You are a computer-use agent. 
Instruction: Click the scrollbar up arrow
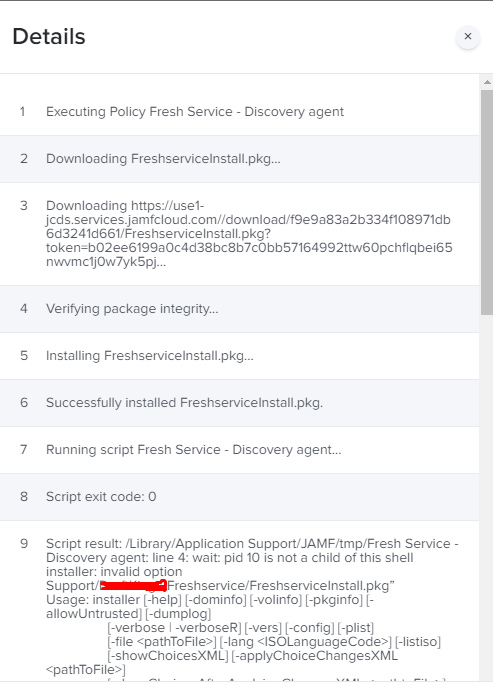click(x=487, y=82)
